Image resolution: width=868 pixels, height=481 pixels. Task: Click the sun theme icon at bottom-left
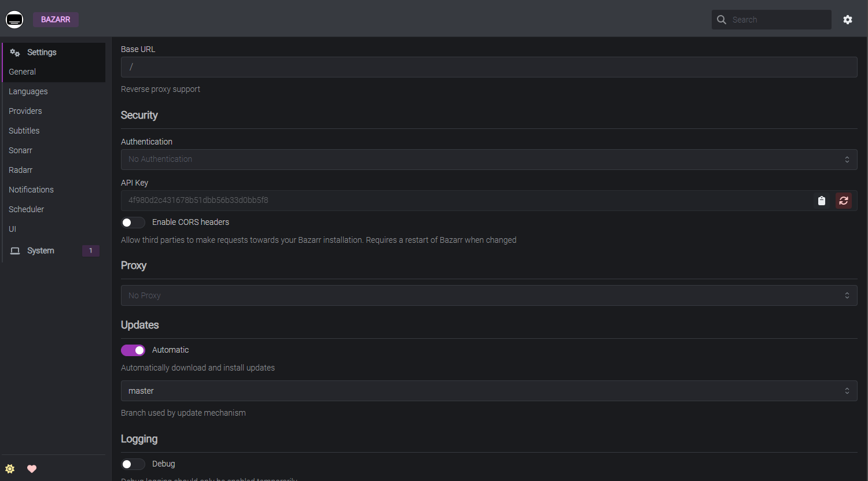10,469
